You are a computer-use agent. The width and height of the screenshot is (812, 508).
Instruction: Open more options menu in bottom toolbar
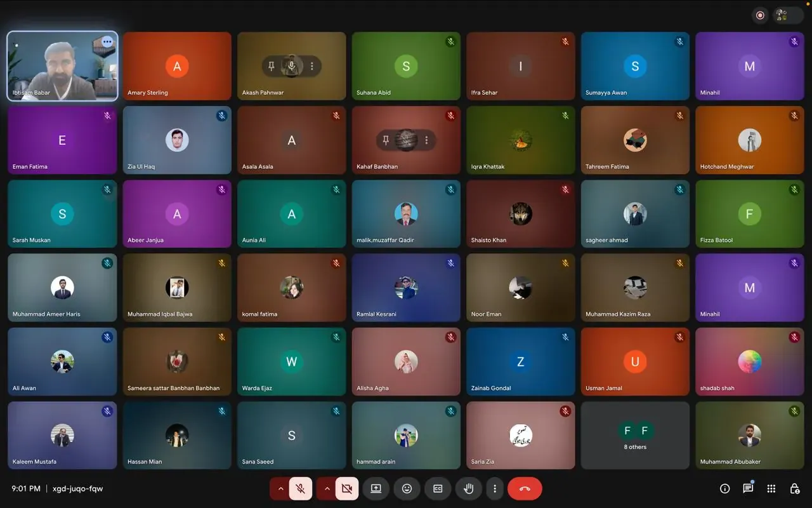pyautogui.click(x=495, y=488)
